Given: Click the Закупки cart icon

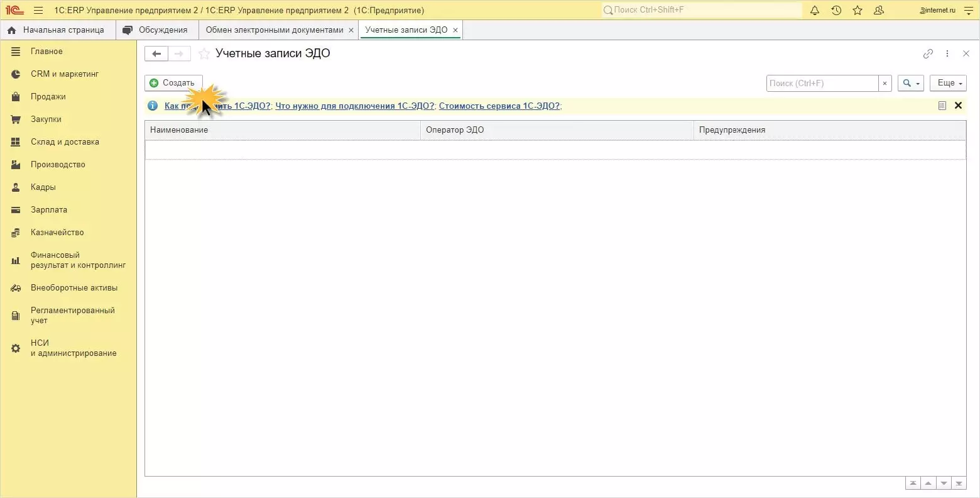Looking at the screenshot, I should click(x=16, y=119).
